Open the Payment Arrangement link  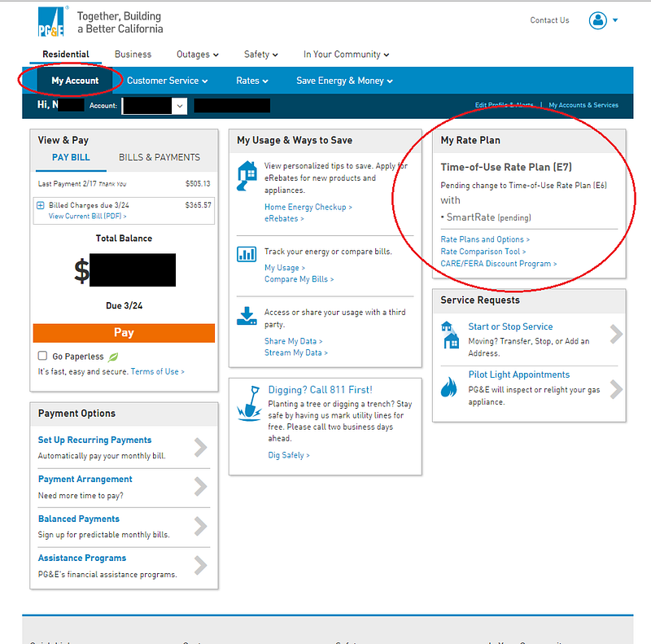[85, 479]
